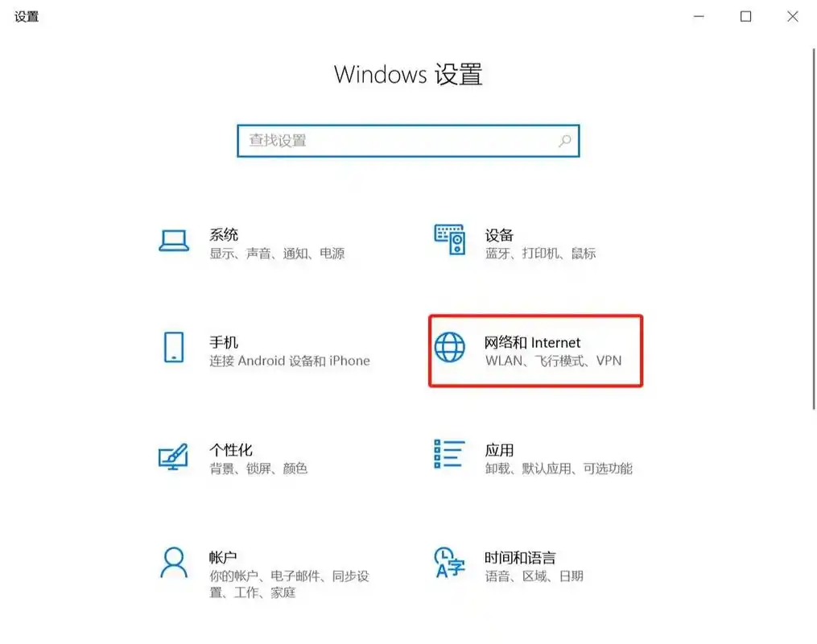Click 连接 Android 设备和 iPhone text

click(x=290, y=361)
